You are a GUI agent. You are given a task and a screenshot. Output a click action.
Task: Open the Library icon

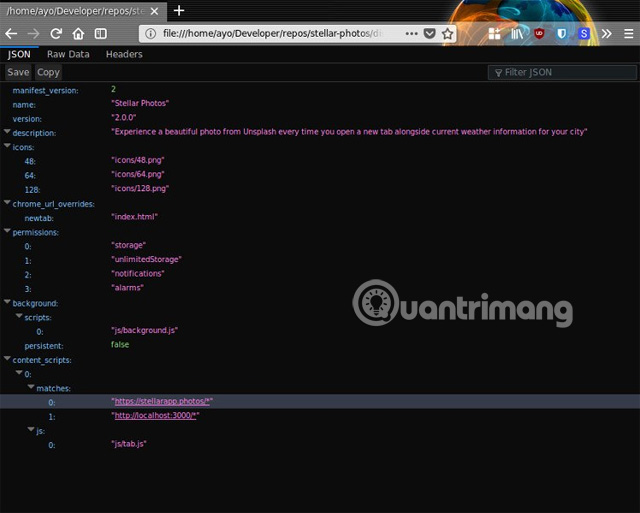point(517,33)
